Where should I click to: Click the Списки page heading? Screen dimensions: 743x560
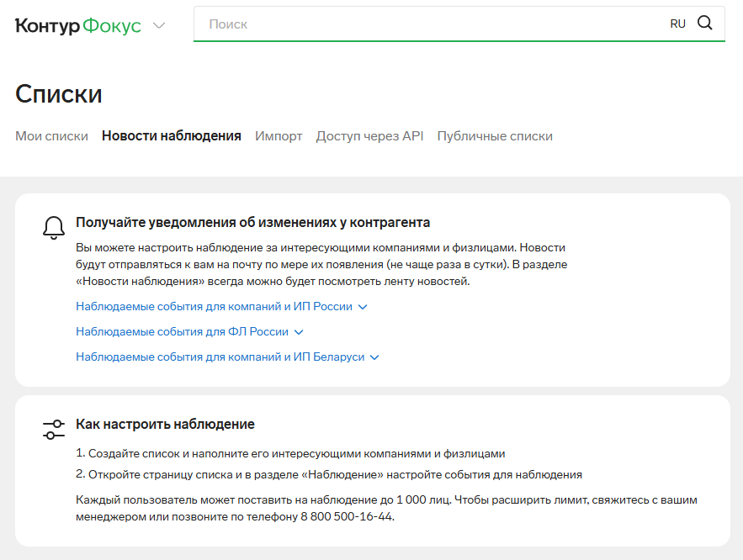pos(59,93)
